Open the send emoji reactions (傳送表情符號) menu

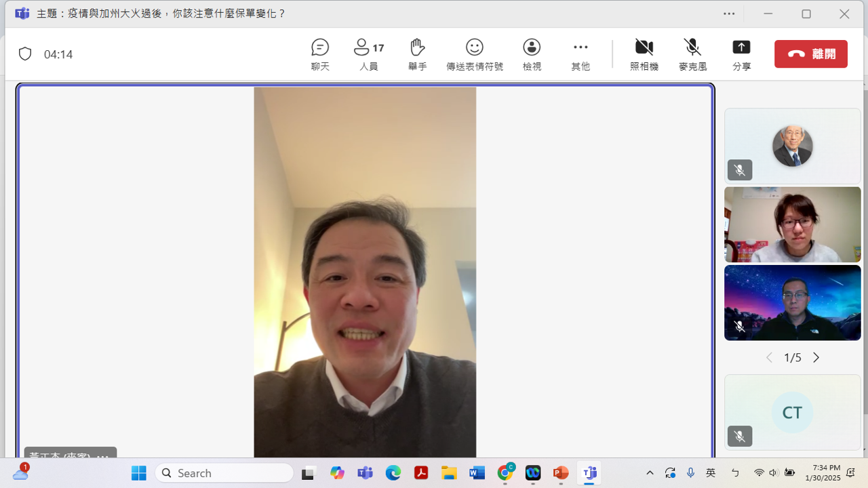point(474,54)
